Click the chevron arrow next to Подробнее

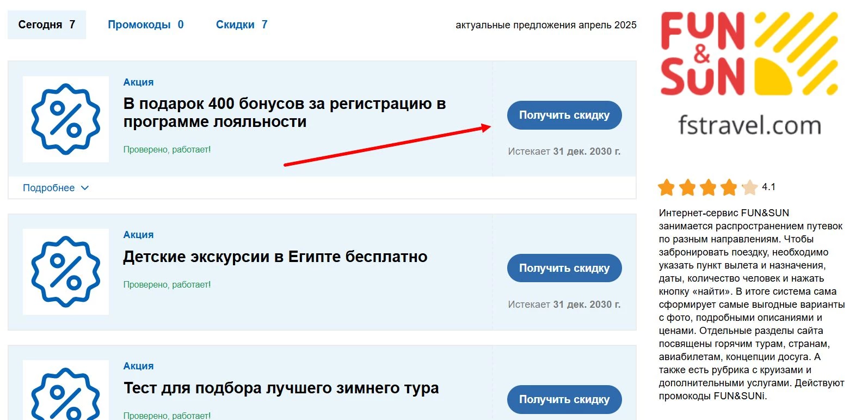point(85,188)
